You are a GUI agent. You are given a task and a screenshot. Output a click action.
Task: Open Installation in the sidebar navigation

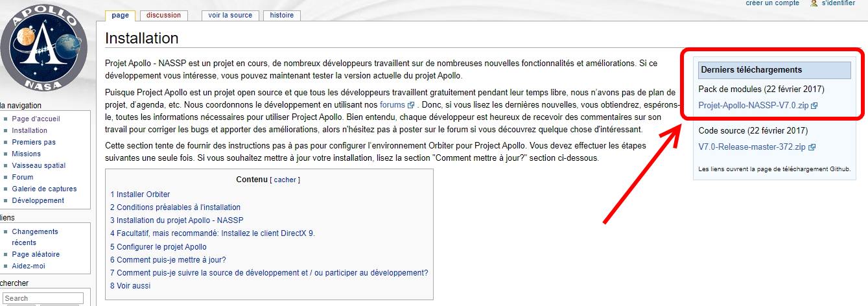click(29, 130)
